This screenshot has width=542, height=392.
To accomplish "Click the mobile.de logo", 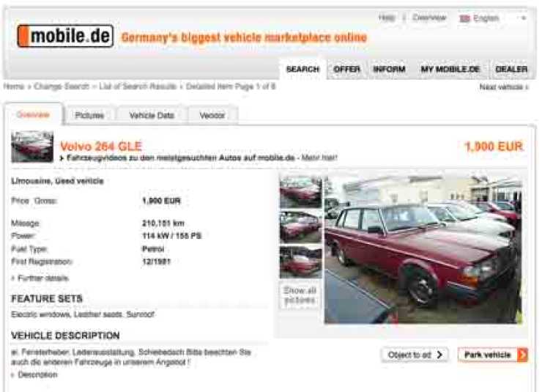I will (65, 36).
